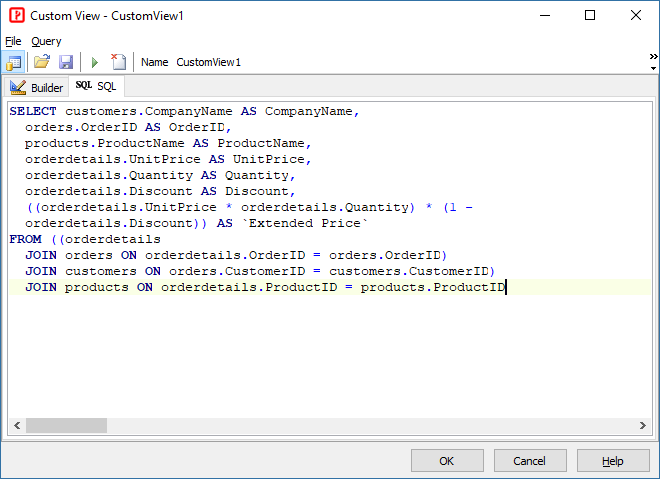Click the Help button
Image resolution: width=660 pixels, height=479 pixels.
(612, 461)
